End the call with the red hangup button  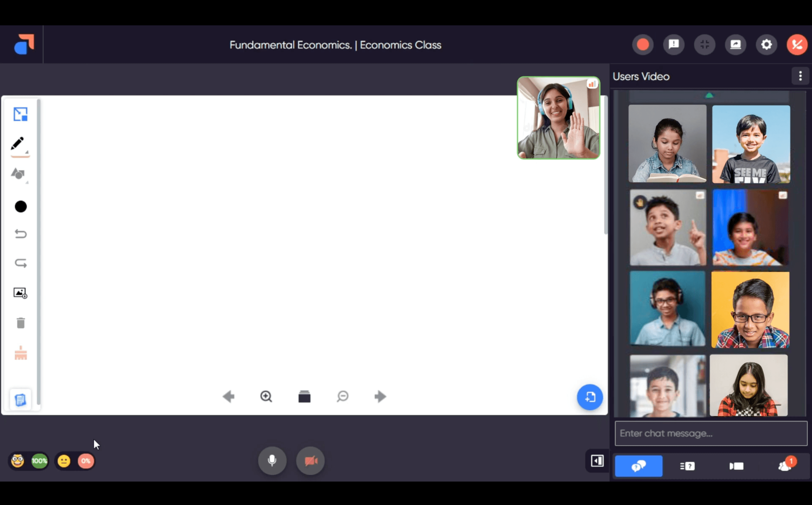797,44
